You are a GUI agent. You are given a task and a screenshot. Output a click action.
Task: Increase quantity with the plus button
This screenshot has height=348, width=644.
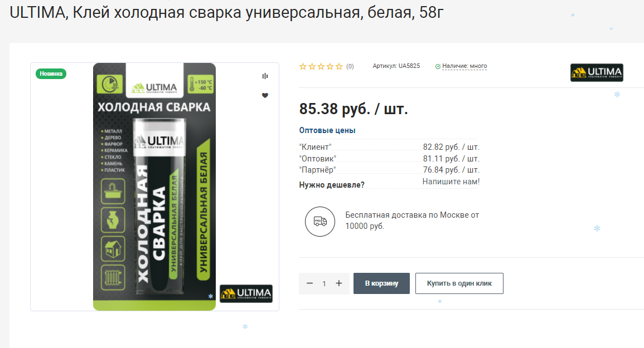339,283
